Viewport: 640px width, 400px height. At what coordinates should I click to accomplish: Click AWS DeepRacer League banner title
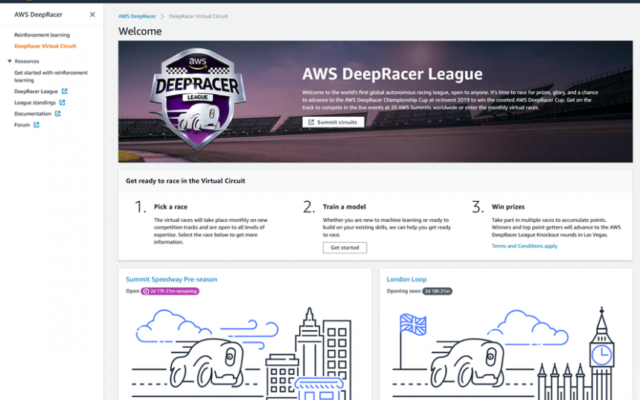click(x=392, y=74)
